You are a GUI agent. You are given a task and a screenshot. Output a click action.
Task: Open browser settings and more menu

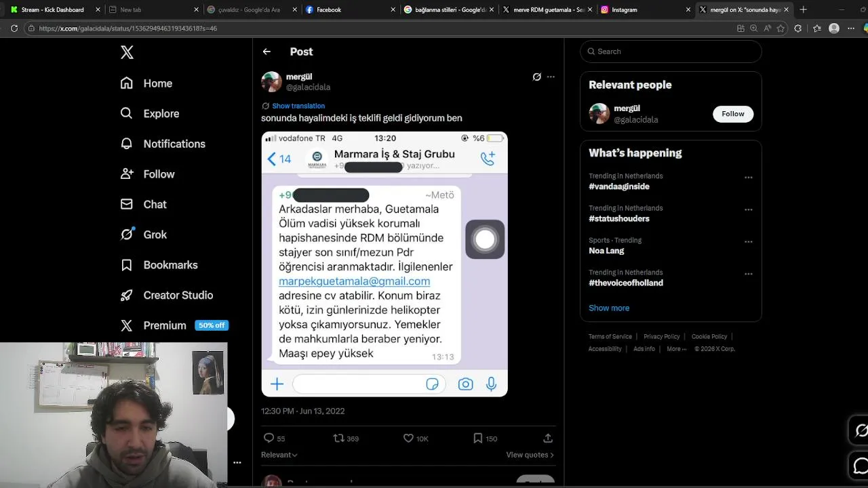(851, 28)
